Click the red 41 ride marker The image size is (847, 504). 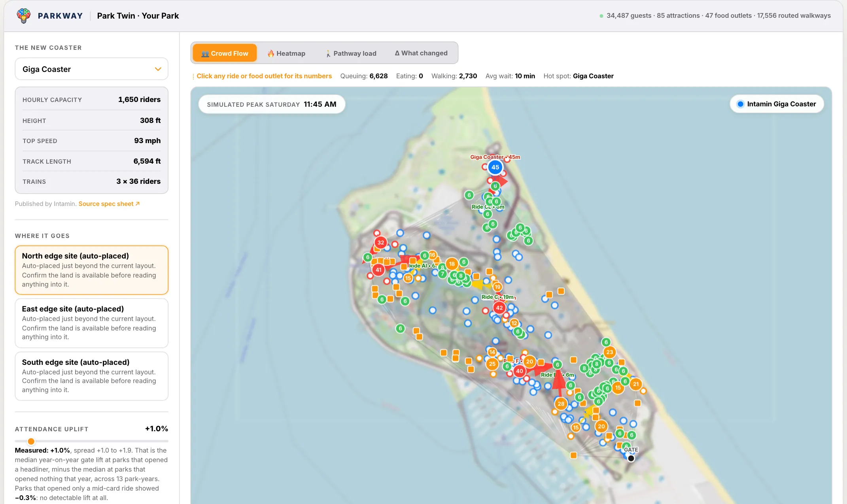pos(378,270)
